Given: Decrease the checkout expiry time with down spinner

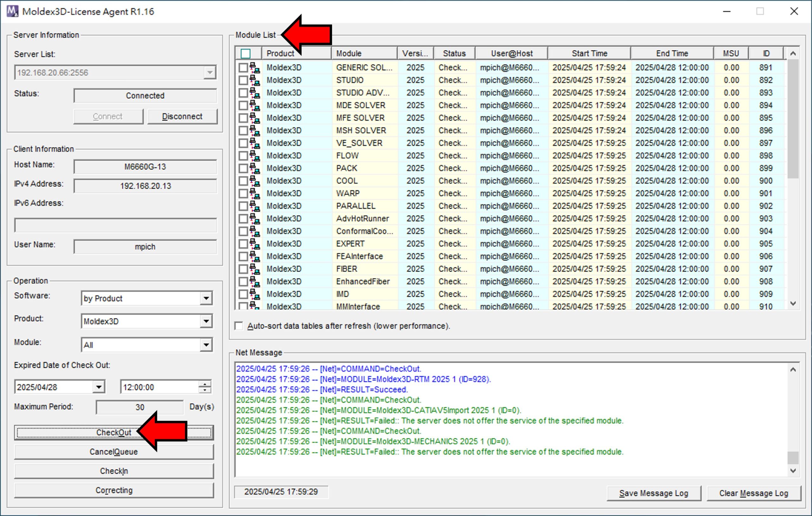Looking at the screenshot, I should pos(205,390).
